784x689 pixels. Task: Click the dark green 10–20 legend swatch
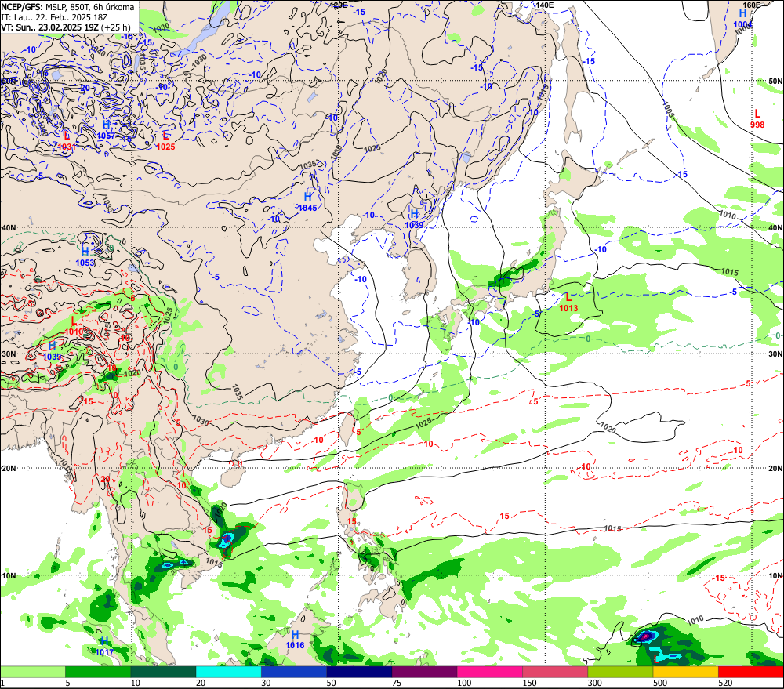click(163, 672)
